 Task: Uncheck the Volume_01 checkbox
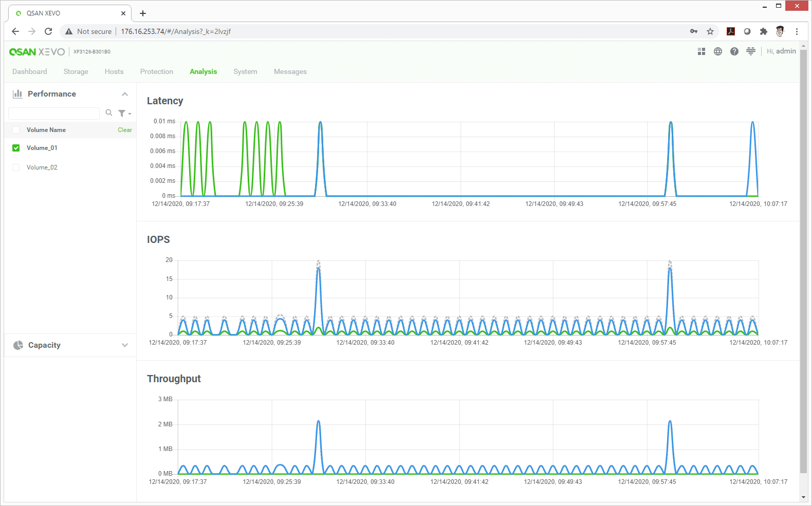click(16, 148)
